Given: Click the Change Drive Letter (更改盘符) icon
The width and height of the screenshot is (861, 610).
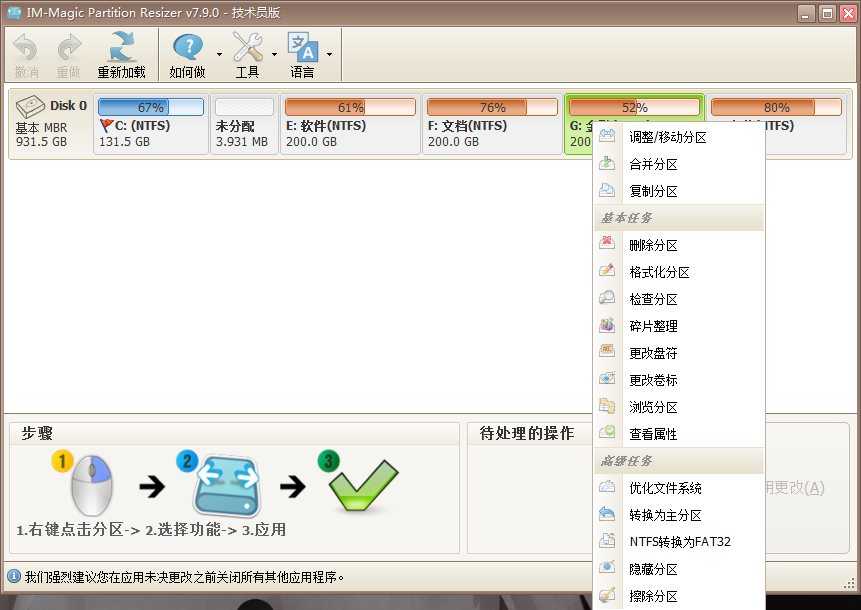Looking at the screenshot, I should point(607,351).
